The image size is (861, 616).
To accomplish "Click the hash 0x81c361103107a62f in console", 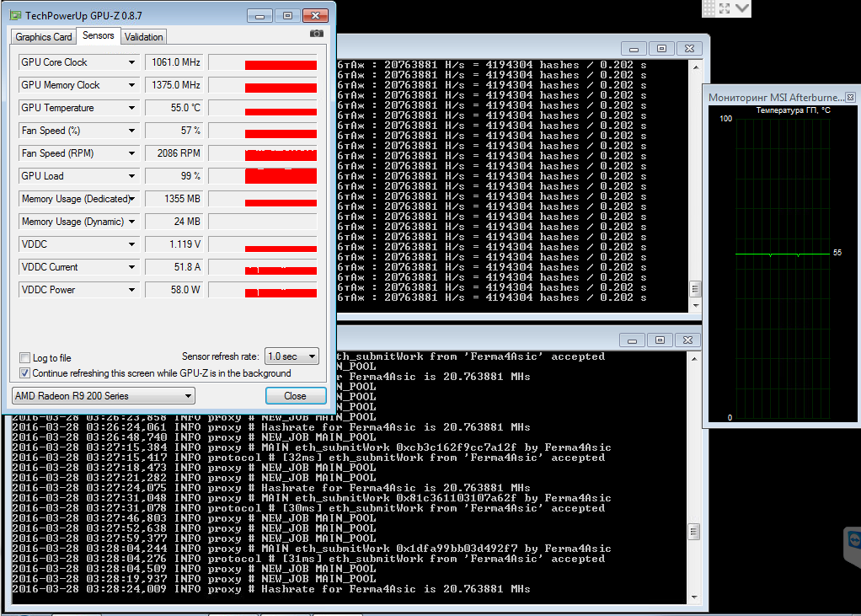I will (457, 498).
